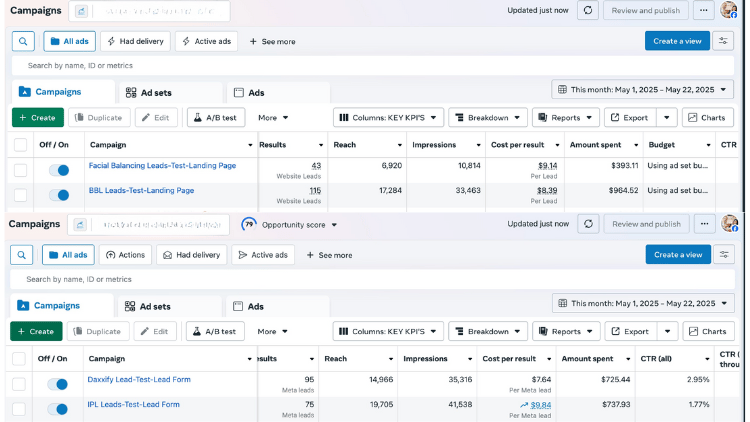Image resolution: width=750 pixels, height=422 pixels.
Task: Open the lower Charts view
Action: tap(707, 331)
